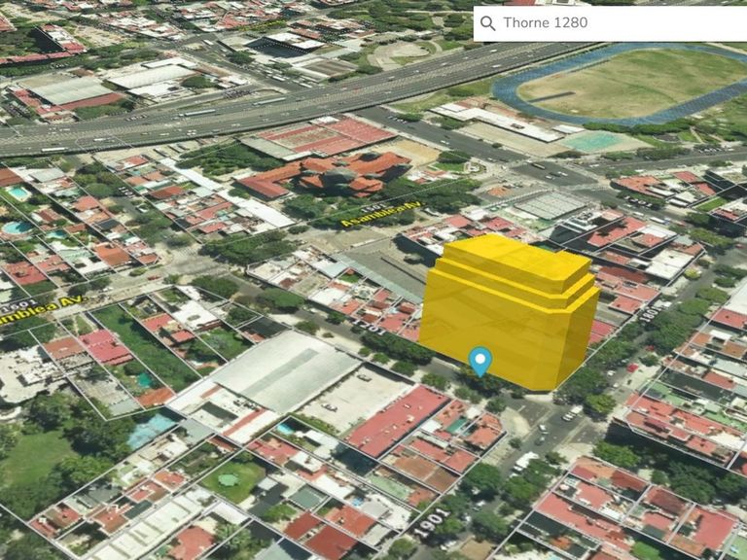Click the blue location pin marker
747x560 pixels.
pyautogui.click(x=480, y=361)
